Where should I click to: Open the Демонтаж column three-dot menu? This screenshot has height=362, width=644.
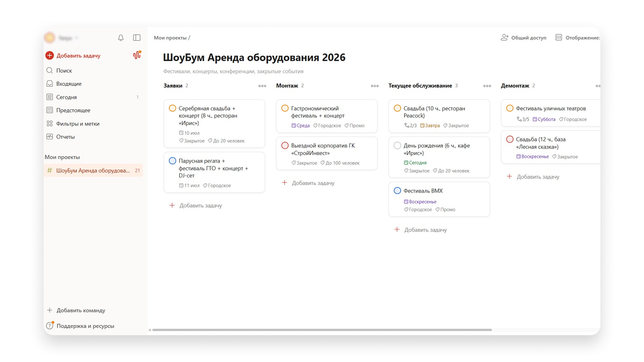pos(598,86)
